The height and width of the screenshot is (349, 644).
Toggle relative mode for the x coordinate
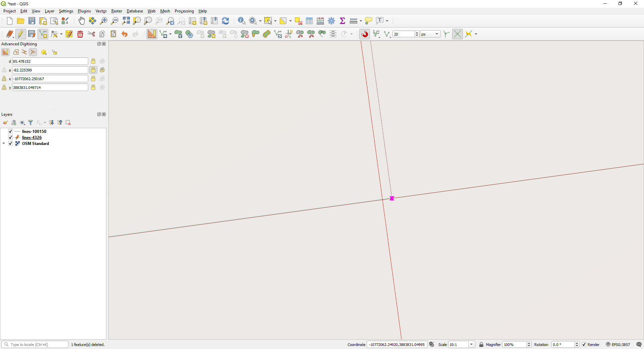tap(4, 79)
